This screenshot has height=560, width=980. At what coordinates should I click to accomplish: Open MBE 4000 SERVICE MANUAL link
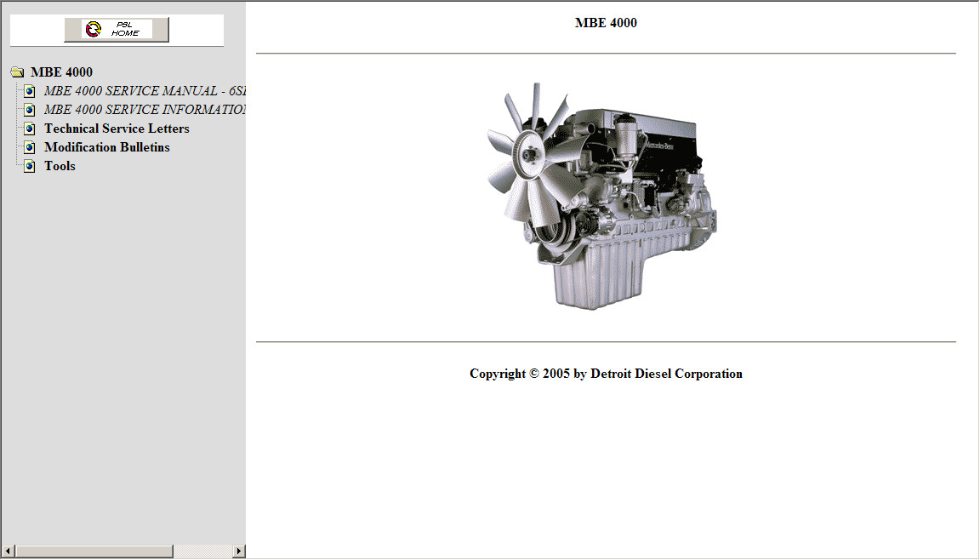[x=145, y=91]
